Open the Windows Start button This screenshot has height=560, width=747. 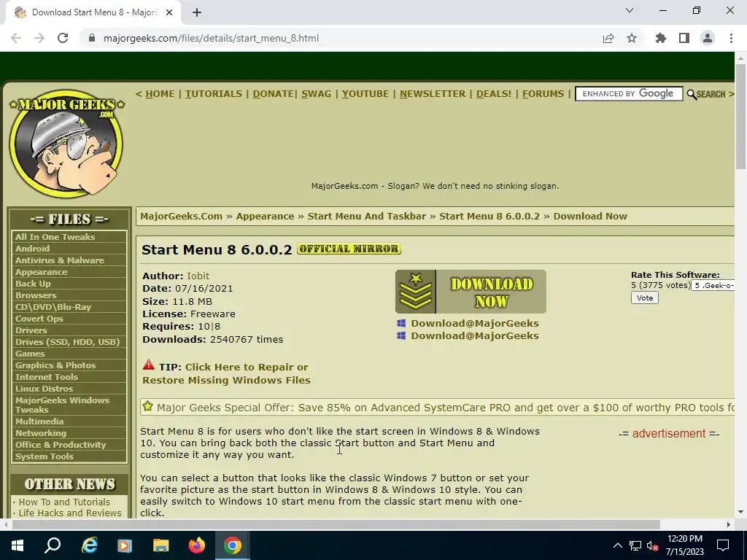[x=18, y=545]
